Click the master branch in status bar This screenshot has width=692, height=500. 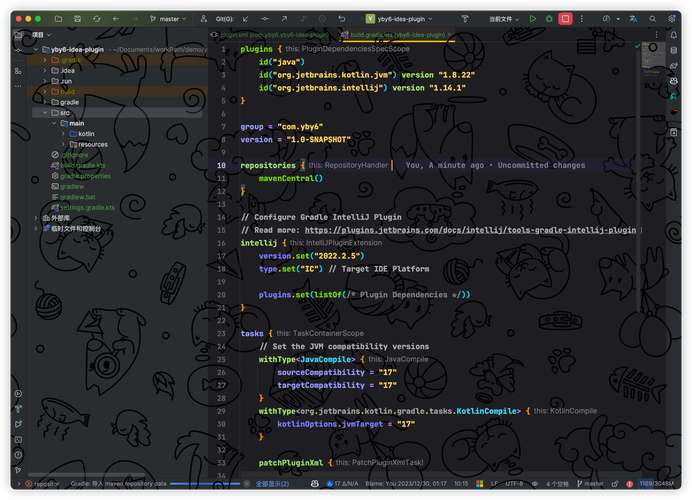coord(590,484)
